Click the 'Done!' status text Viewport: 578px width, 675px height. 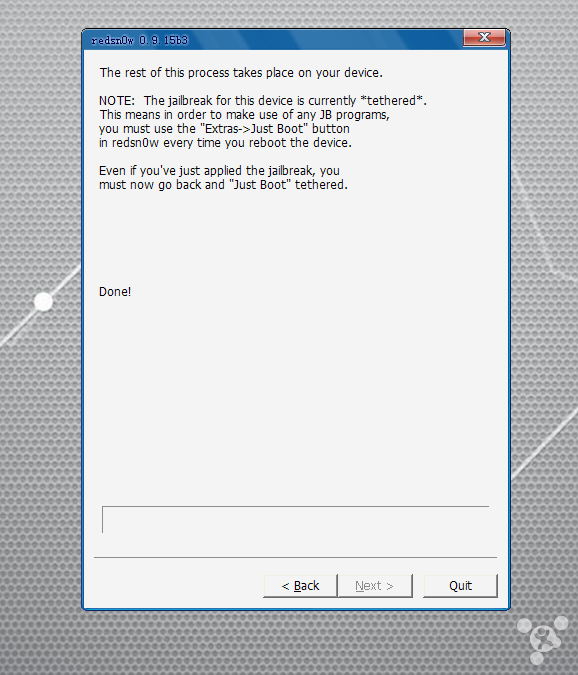(x=115, y=292)
